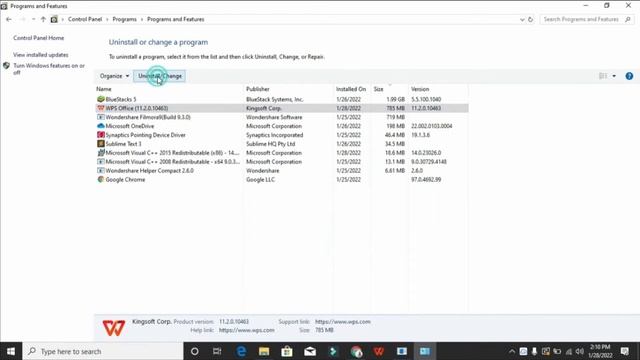Open help with the blue question mark
640x360 pixels.
(629, 76)
